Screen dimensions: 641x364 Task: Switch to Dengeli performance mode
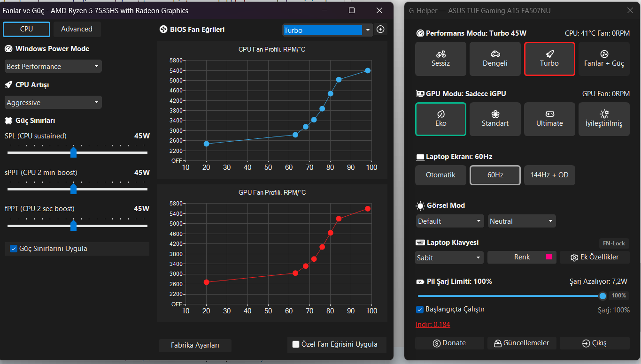[495, 59]
